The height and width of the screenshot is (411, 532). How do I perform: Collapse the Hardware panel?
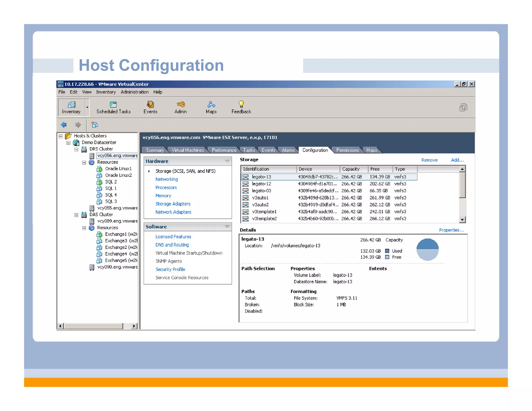(x=227, y=161)
